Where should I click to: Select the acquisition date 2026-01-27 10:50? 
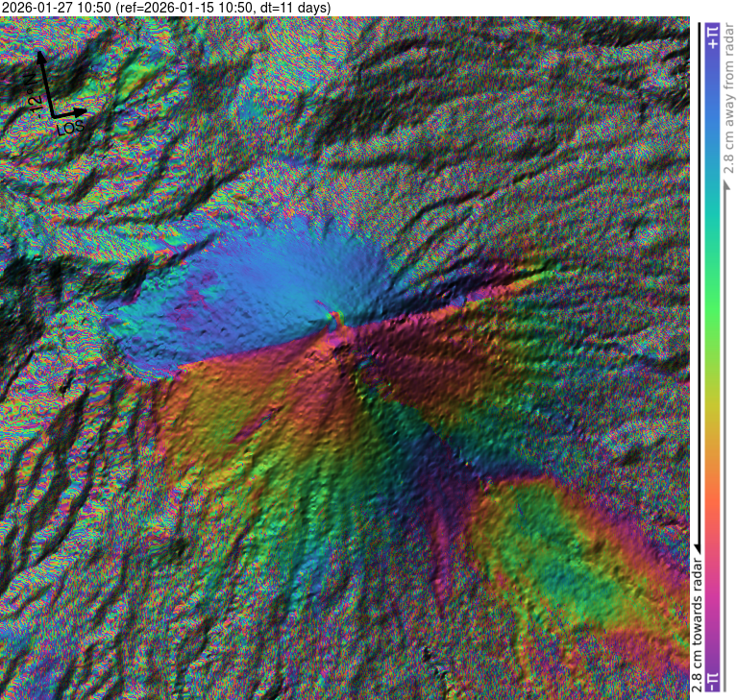[56, 8]
